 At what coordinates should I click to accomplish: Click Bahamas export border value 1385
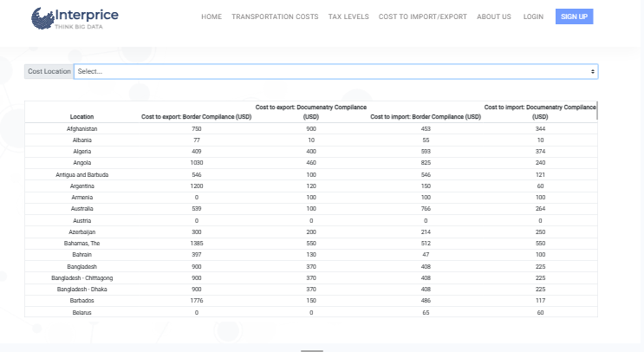[x=197, y=243]
